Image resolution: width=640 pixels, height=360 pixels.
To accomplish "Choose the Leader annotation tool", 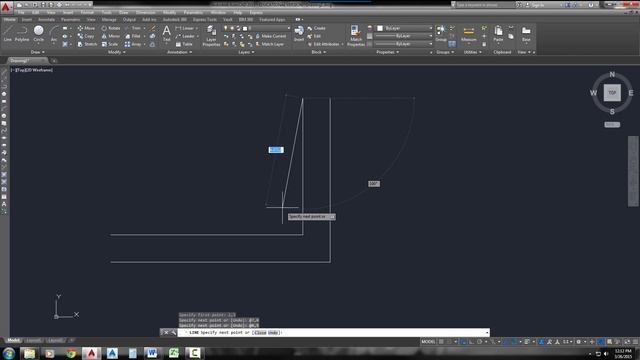I will [x=186, y=36].
